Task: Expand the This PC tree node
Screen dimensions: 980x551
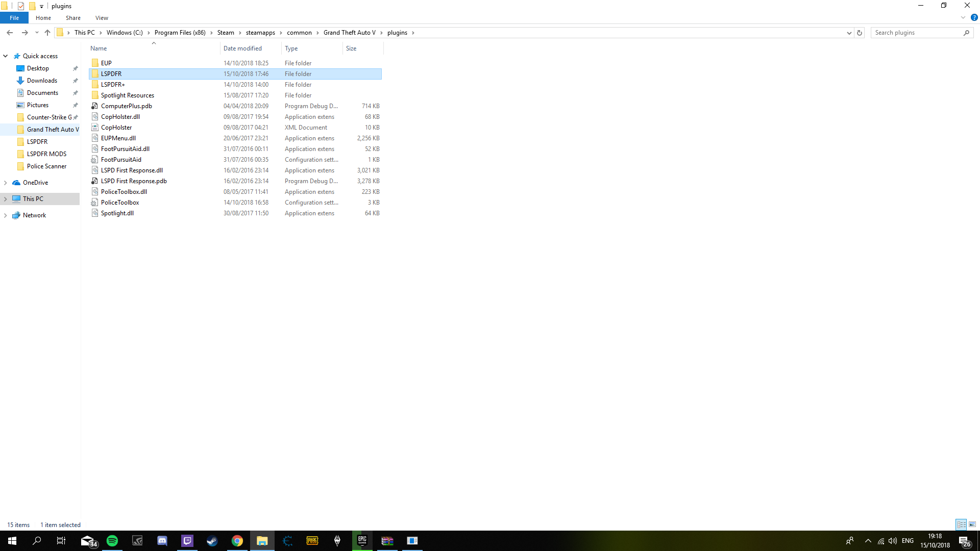Action: [6, 199]
